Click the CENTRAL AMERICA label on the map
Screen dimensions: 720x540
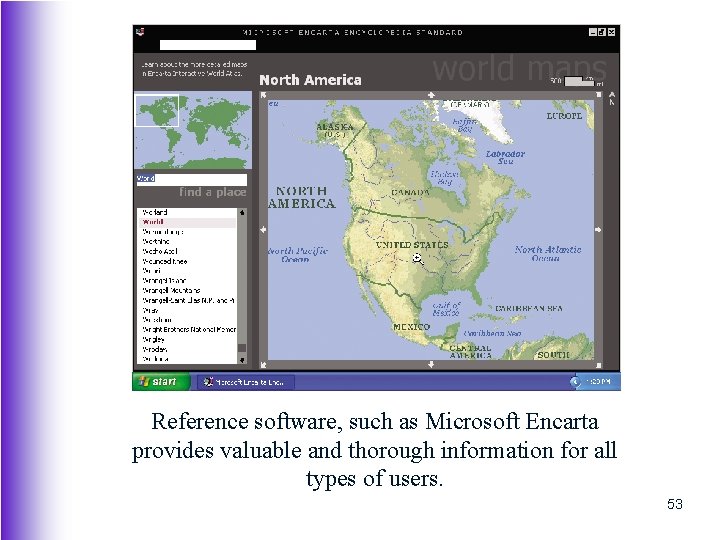(x=471, y=352)
